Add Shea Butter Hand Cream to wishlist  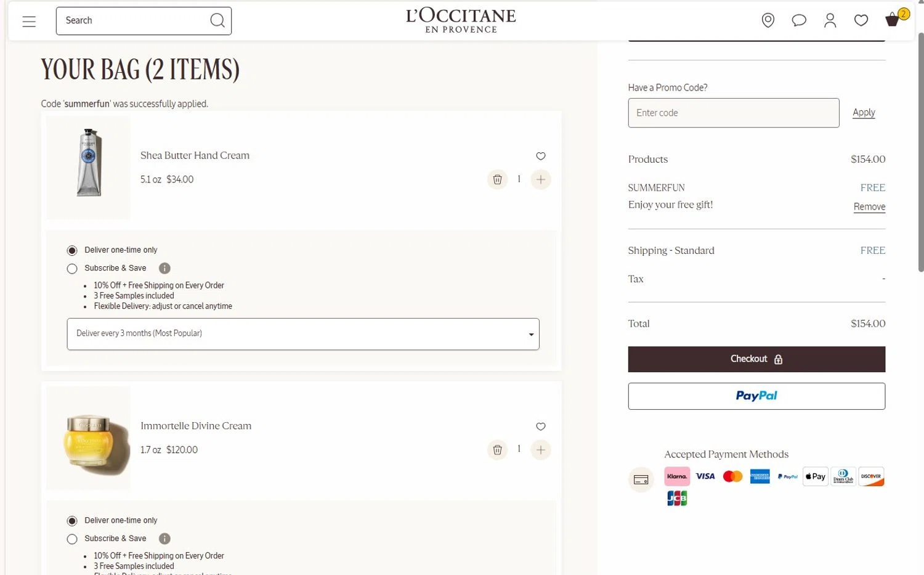click(541, 156)
